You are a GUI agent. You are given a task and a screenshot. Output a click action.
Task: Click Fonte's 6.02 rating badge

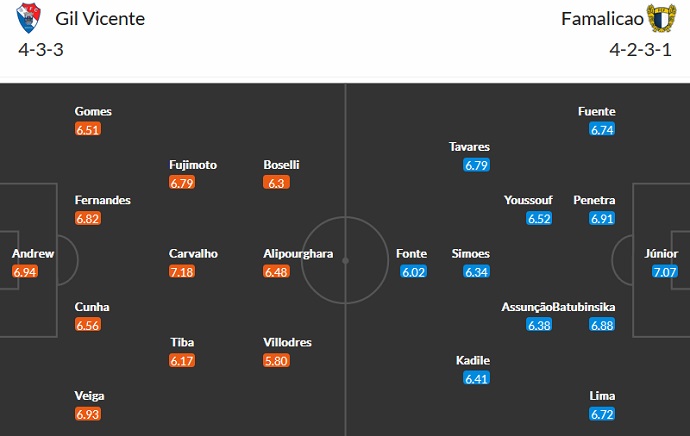tap(412, 272)
